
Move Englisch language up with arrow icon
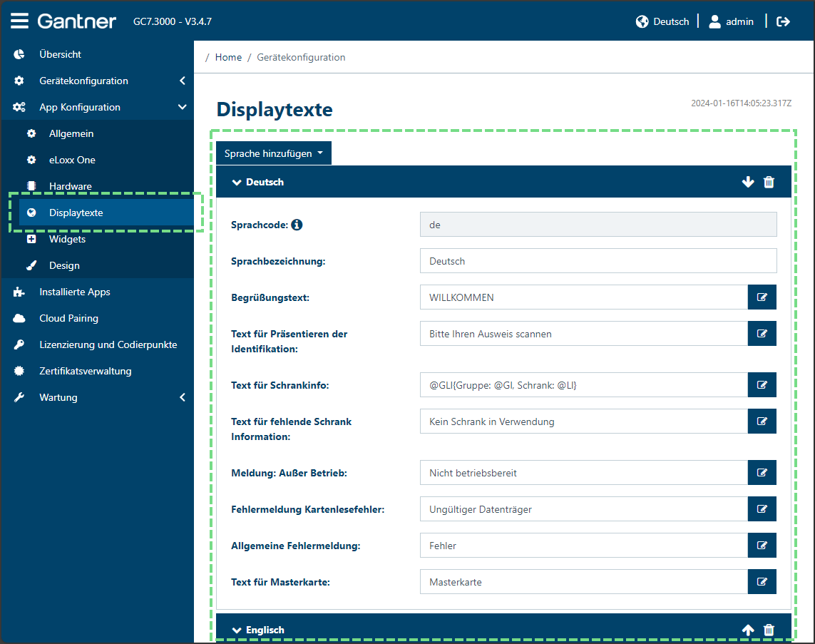(748, 630)
